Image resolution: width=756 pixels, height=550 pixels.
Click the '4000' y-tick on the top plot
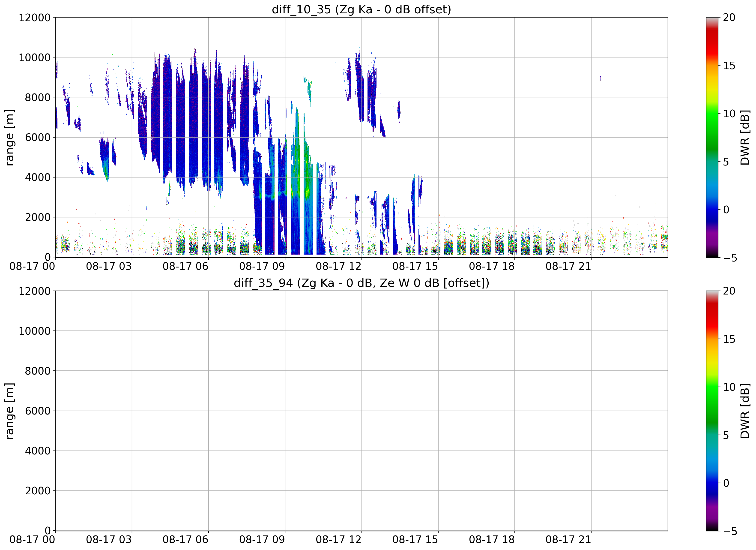[x=38, y=177]
